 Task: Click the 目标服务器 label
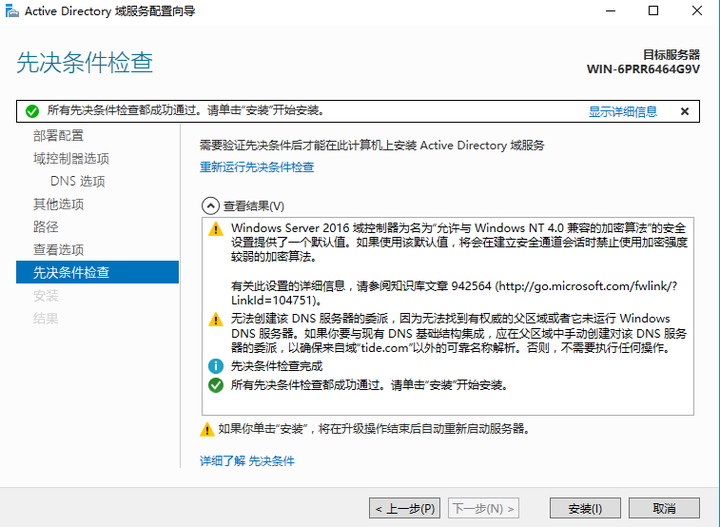coord(671,55)
